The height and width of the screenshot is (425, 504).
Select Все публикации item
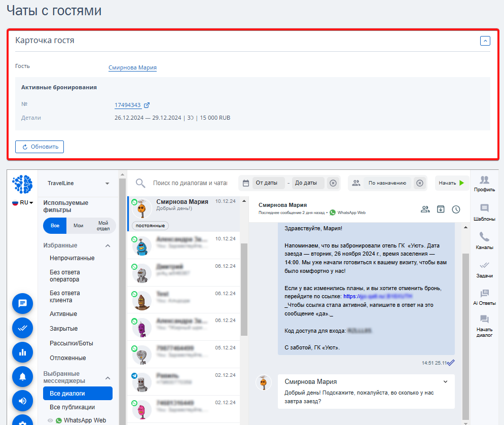pyautogui.click(x=73, y=407)
